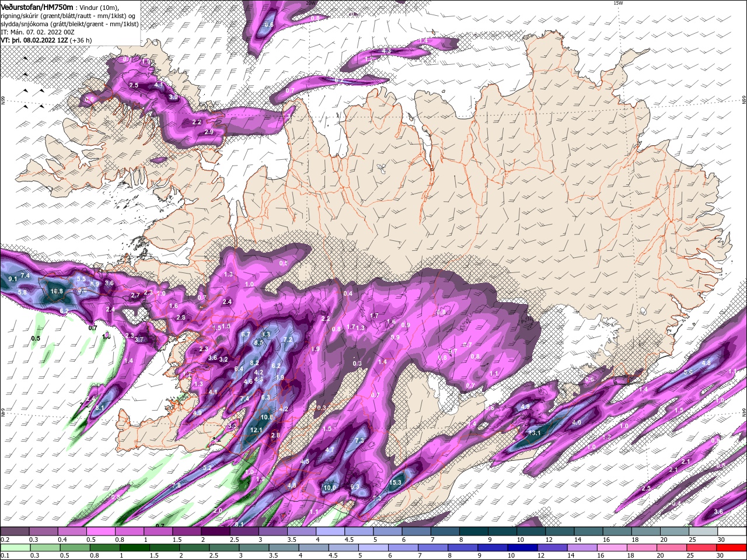
Task: Select the dark teal 9–10 mm snow legend swatch
Action: [x=502, y=531]
